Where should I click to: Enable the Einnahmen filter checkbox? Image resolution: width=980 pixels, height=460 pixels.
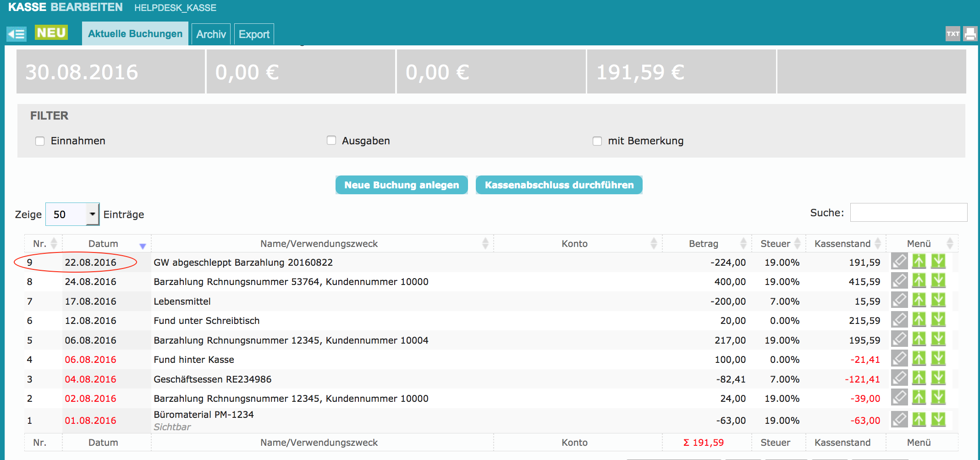coord(40,141)
